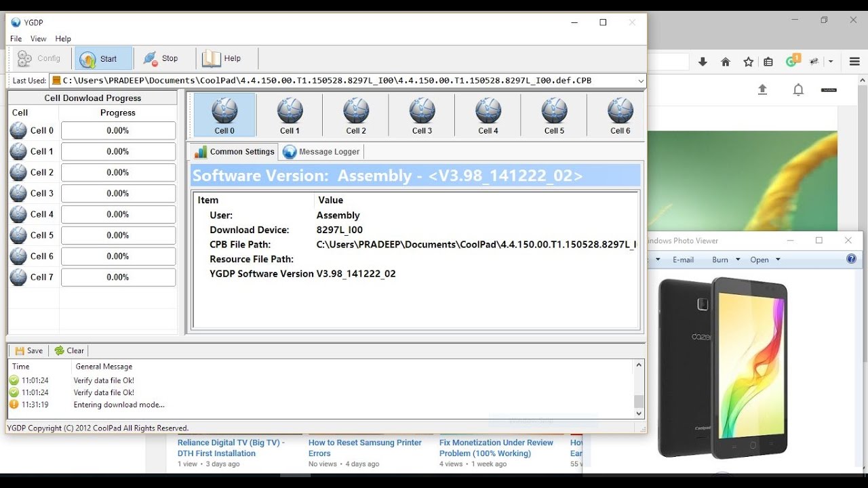Viewport: 868px width, 488px height.
Task: Switch to Common Settings tab
Action: pos(235,152)
